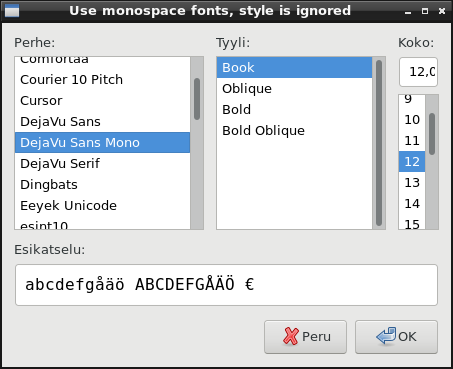Minimize the font dialog window
The height and width of the screenshot is (369, 453).
(x=408, y=12)
